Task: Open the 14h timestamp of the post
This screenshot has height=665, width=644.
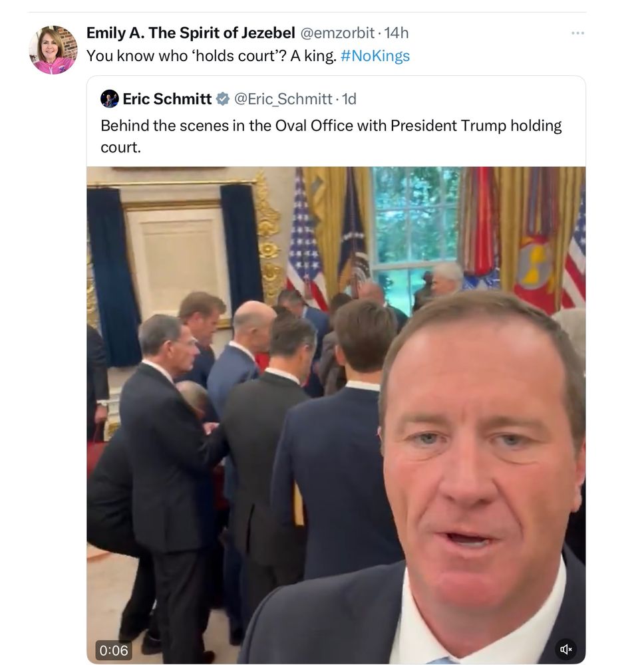Action: (x=397, y=33)
